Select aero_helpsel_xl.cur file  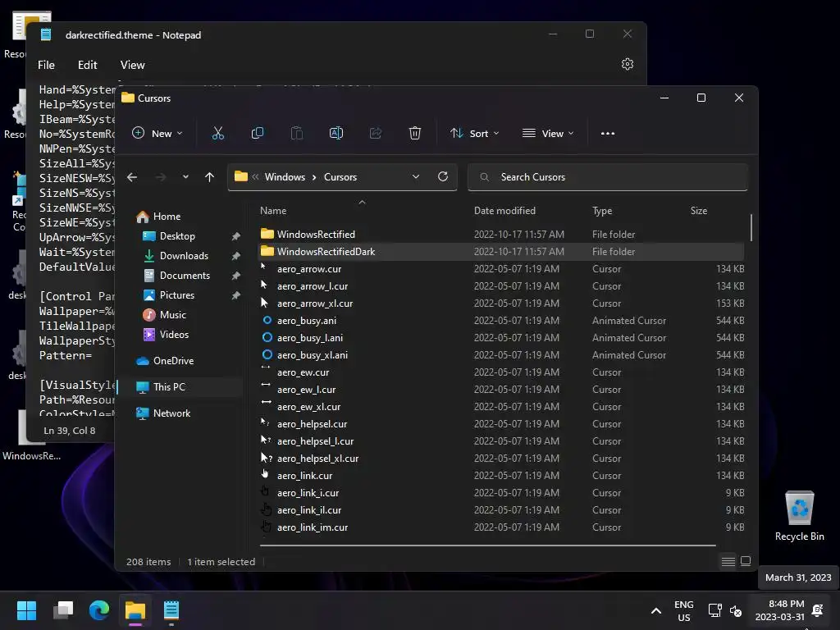501,458
